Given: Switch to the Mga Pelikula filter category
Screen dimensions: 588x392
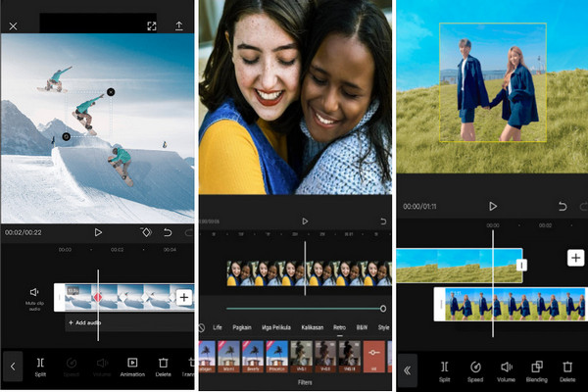Looking at the screenshot, I should (x=276, y=327).
